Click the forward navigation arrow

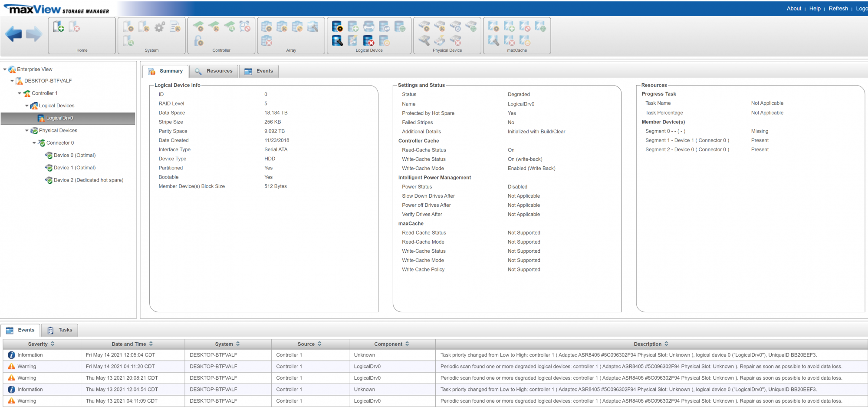pos(34,34)
